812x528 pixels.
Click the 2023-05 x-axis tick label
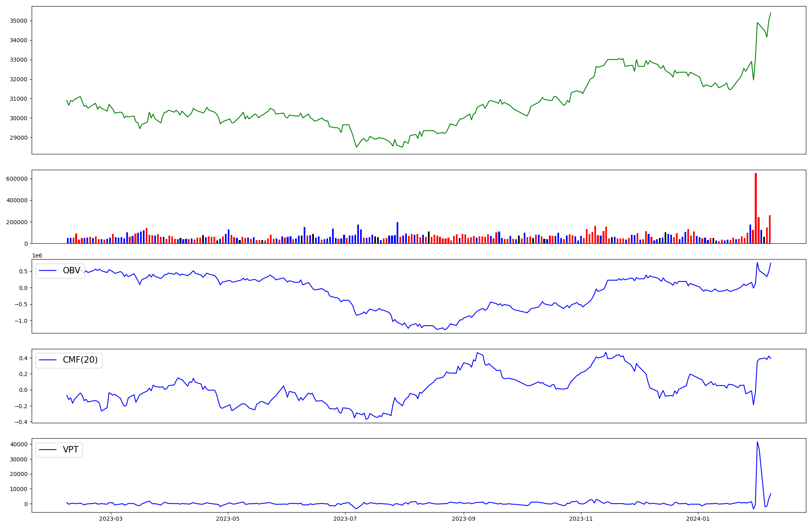tap(228, 519)
